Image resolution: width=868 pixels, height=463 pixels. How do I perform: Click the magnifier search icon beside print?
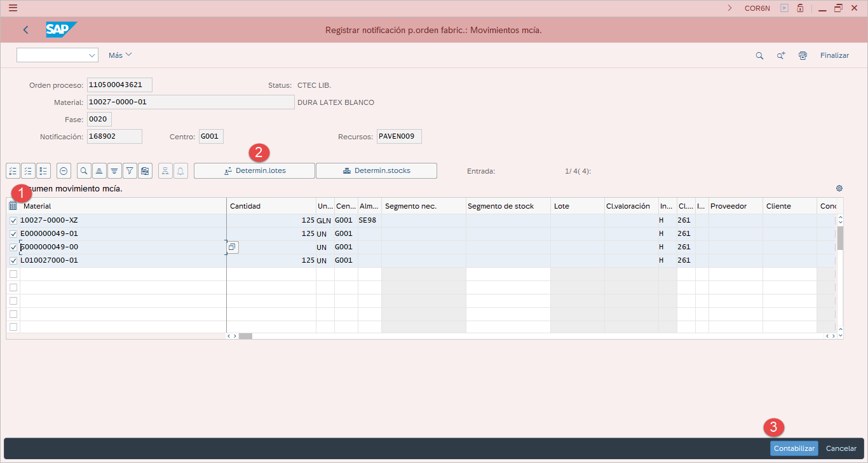pyautogui.click(x=759, y=55)
